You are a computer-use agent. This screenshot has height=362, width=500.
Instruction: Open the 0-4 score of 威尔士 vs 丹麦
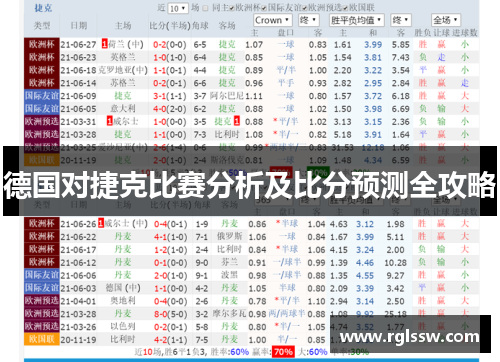(161, 224)
